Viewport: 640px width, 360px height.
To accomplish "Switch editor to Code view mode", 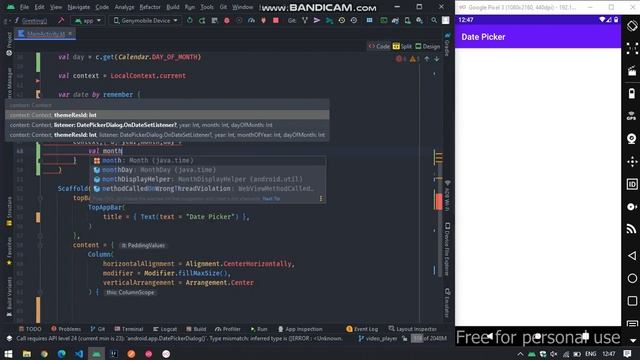I will 379,46.
